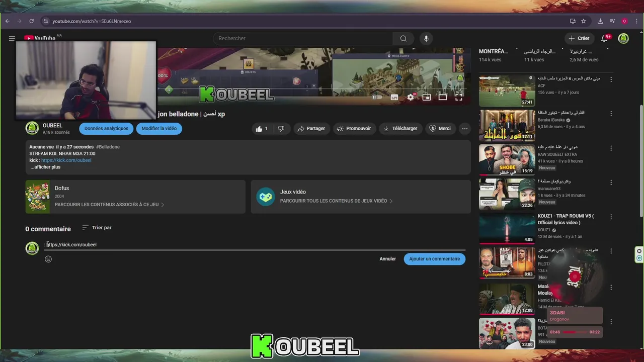Image resolution: width=644 pixels, height=362 pixels.
Task: Go back with the browser back arrow
Action: coord(8,21)
